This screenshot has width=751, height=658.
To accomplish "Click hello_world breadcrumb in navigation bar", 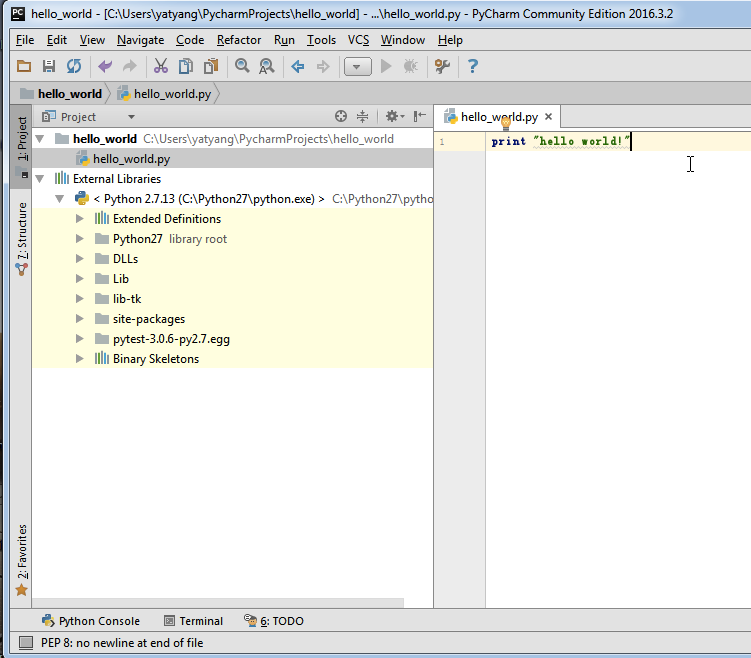I will coord(61,94).
